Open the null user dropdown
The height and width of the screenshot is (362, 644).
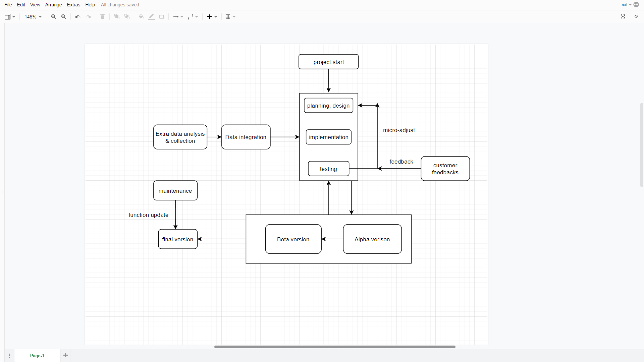[626, 5]
